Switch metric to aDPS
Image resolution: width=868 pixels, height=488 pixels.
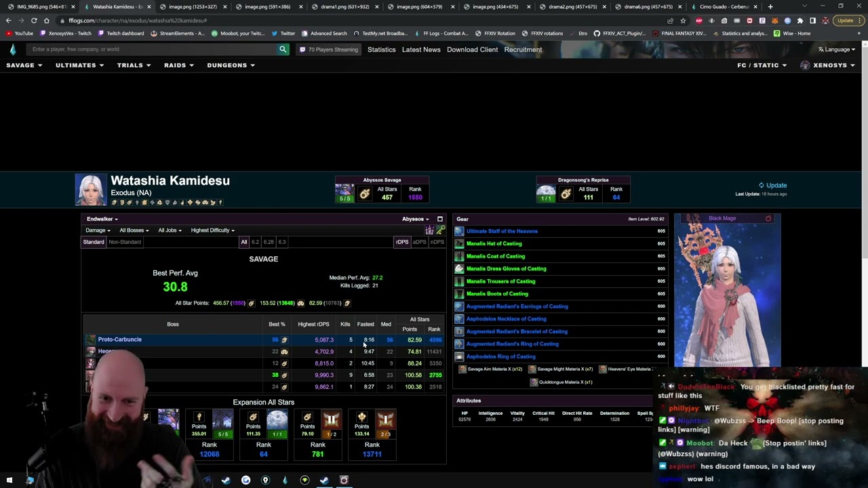pos(420,242)
